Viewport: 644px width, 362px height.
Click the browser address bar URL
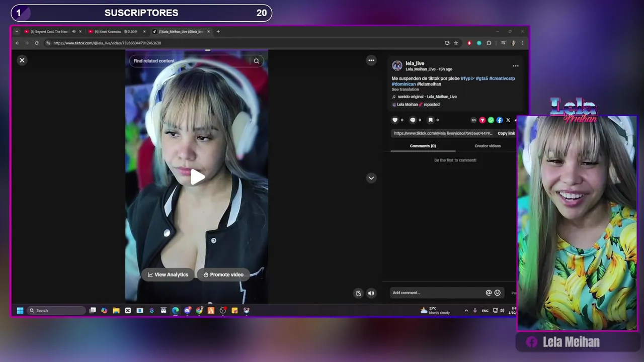[107, 43]
